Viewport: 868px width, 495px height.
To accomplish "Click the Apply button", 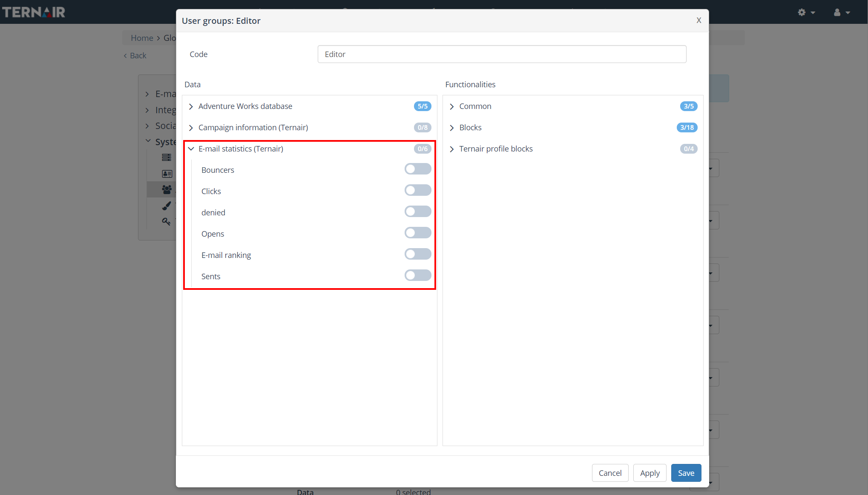I will click(x=650, y=473).
